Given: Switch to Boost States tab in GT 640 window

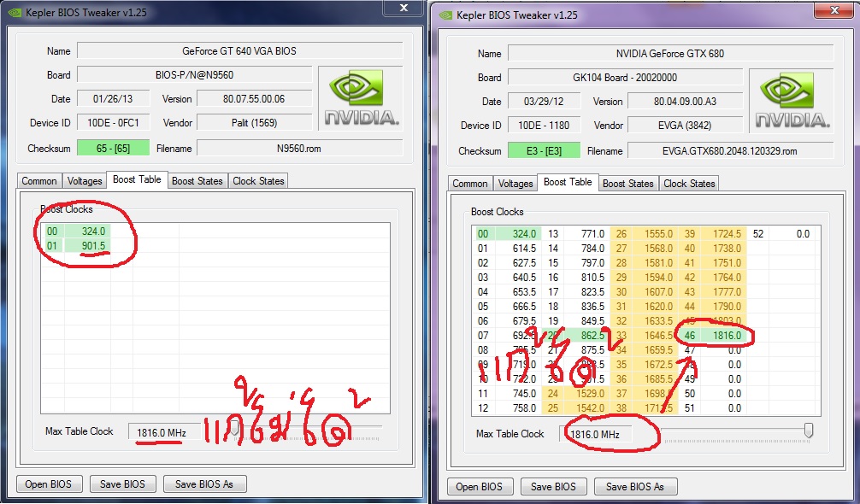Looking at the screenshot, I should (x=197, y=181).
